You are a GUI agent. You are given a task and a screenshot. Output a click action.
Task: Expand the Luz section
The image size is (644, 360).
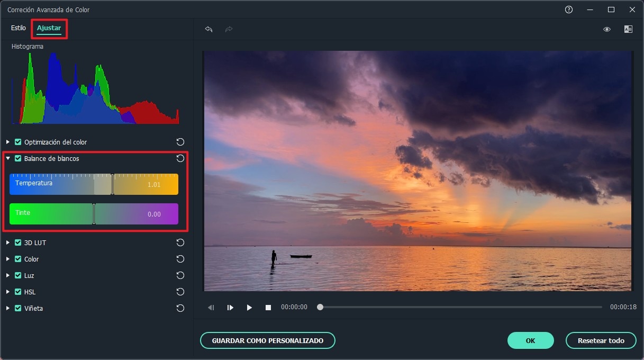(x=8, y=275)
